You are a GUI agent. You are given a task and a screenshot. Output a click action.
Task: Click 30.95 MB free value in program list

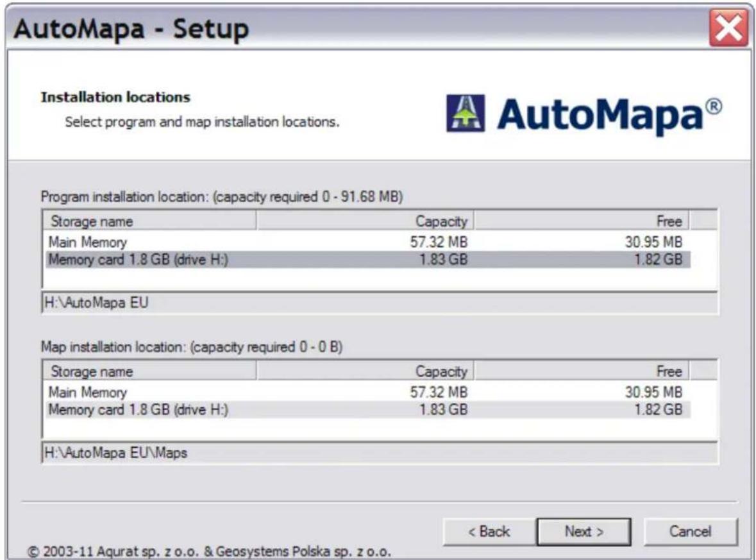coord(654,242)
